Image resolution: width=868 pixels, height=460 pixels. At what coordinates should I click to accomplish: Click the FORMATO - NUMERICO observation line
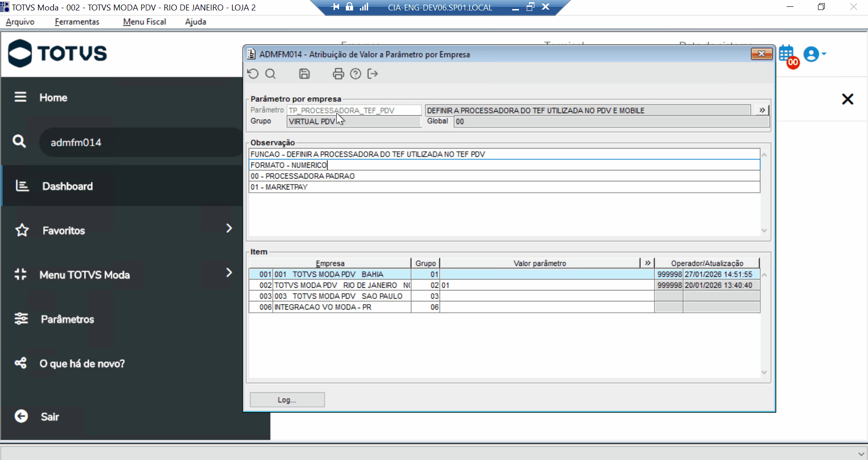pyautogui.click(x=504, y=165)
